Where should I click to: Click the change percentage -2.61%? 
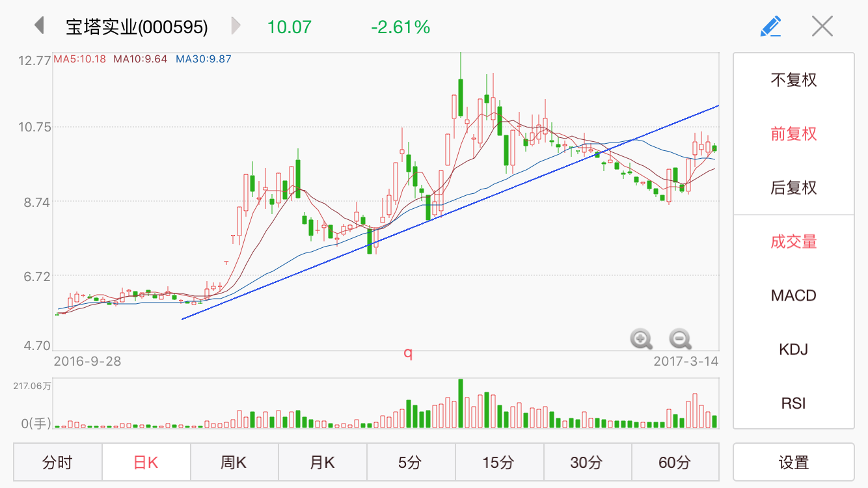click(x=401, y=27)
